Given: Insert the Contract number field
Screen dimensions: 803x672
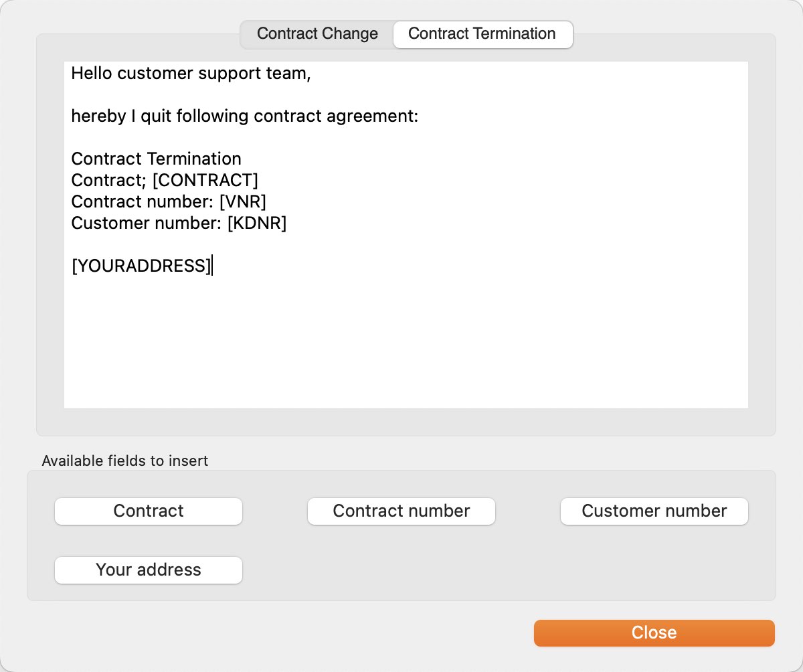Looking at the screenshot, I should [x=401, y=511].
